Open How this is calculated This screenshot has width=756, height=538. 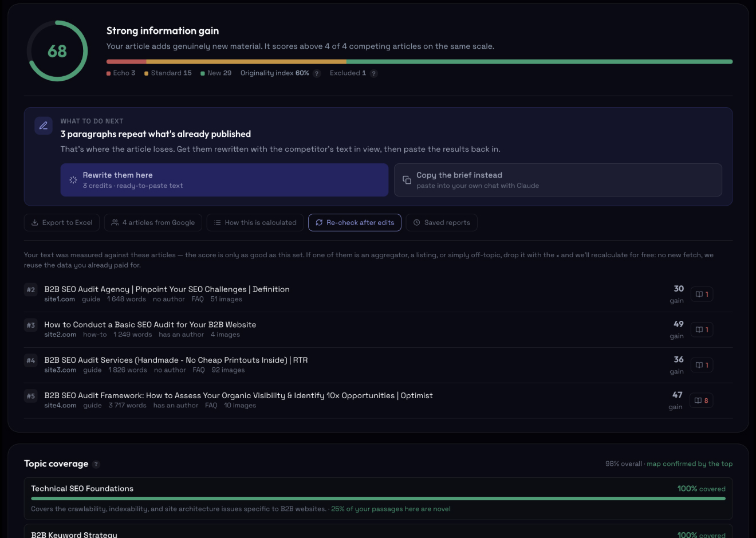point(255,222)
